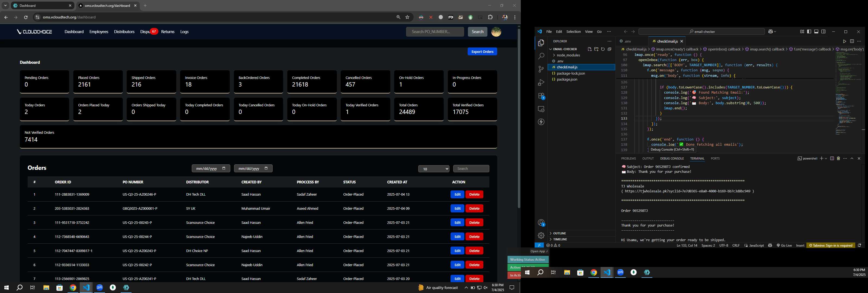
Task: Open Chrome tab search dropdown arrow
Action: [x=5, y=6]
